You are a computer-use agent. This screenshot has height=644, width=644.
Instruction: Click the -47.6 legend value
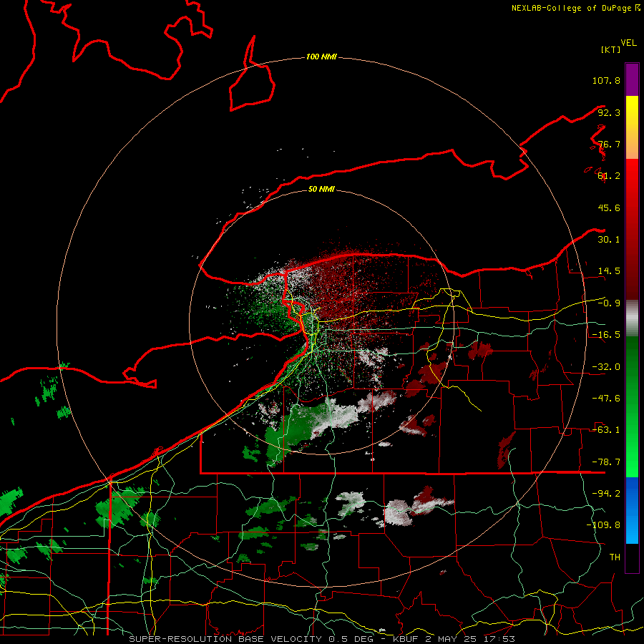tap(606, 399)
